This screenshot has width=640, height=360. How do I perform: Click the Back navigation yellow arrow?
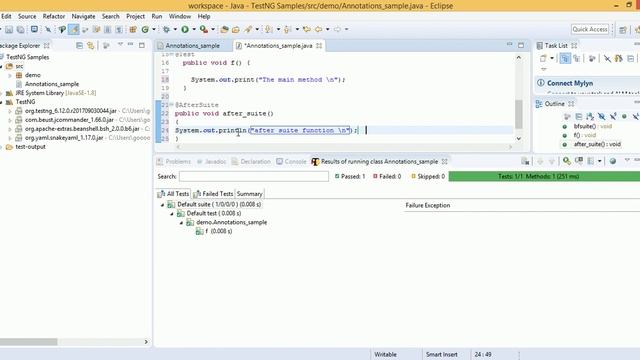pos(318,29)
